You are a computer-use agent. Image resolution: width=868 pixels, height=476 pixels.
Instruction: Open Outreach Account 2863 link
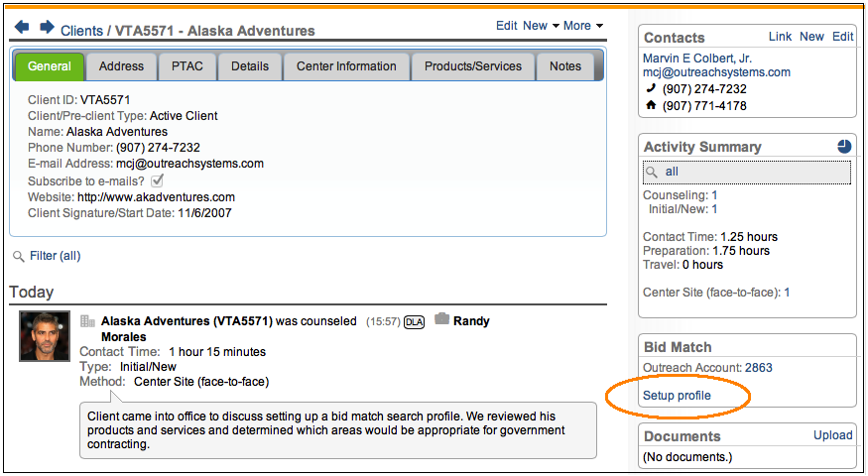[x=758, y=368]
